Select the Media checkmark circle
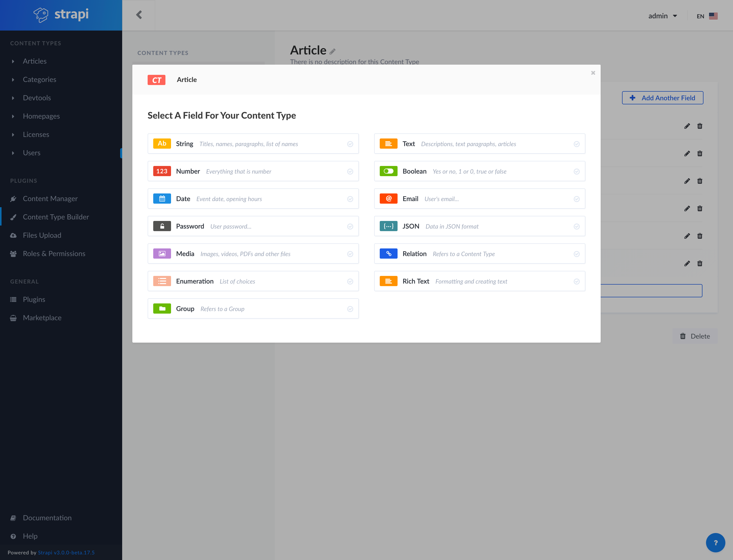 350,254
